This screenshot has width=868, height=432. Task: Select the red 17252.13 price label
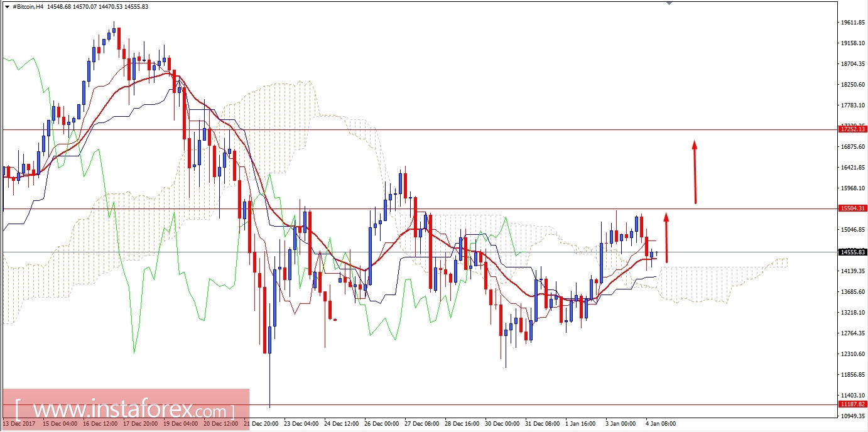click(x=852, y=129)
